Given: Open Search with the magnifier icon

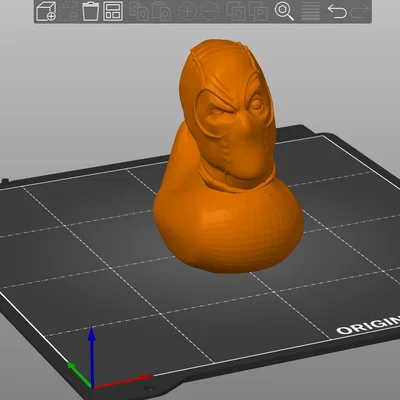Looking at the screenshot, I should 284,11.
